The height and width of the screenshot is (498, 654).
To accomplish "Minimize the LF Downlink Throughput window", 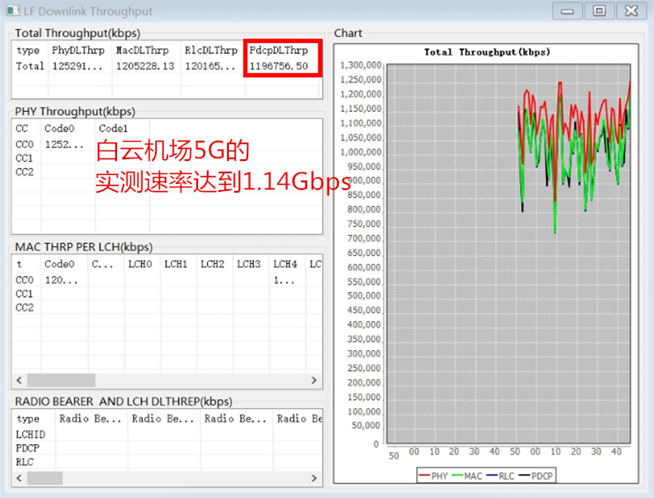I will click(570, 10).
